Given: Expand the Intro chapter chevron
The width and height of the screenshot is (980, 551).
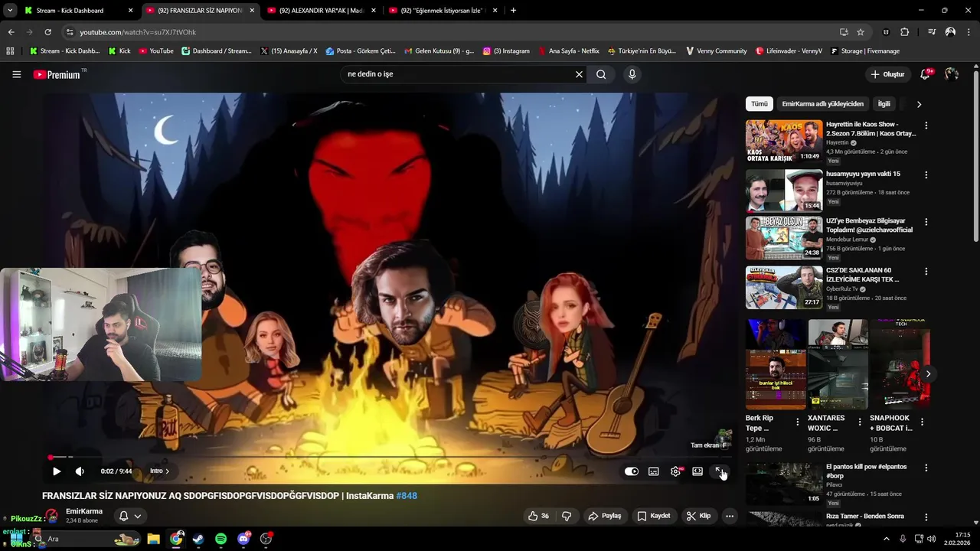Looking at the screenshot, I should [168, 471].
